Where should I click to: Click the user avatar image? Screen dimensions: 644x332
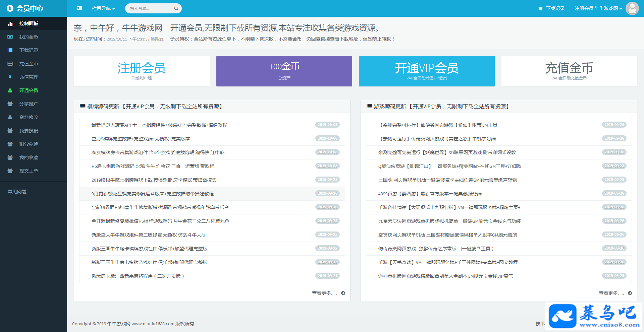tap(632, 8)
